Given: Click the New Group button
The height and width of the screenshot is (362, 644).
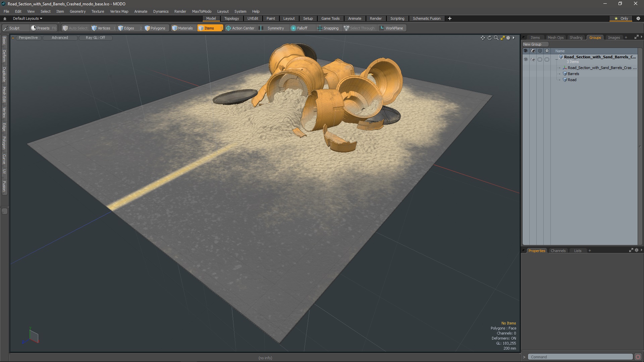Looking at the screenshot, I should click(532, 44).
